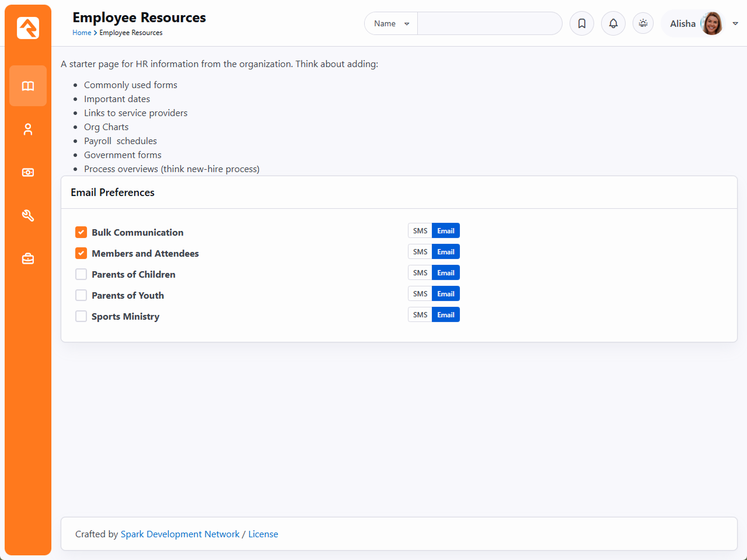747x560 pixels.
Task: Open notifications bell icon
Action: [x=613, y=24]
